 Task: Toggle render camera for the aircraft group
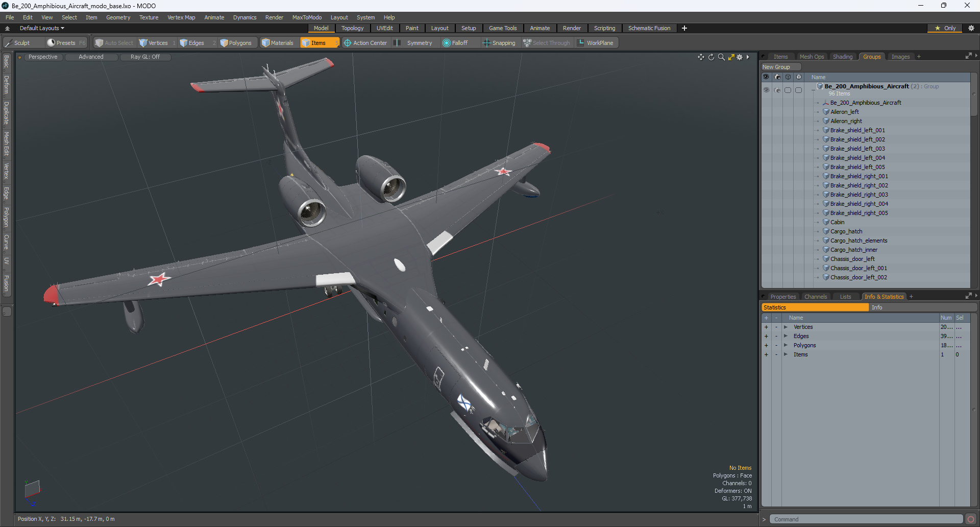click(x=777, y=90)
